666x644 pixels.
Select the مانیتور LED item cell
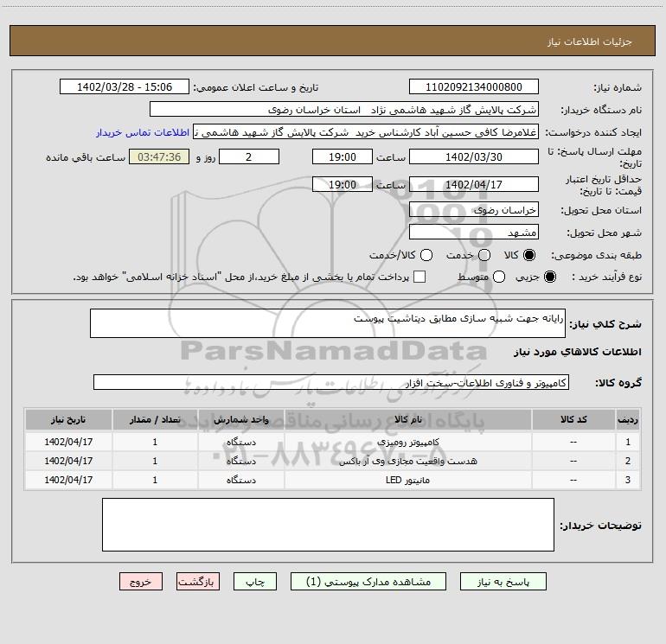[x=407, y=480]
